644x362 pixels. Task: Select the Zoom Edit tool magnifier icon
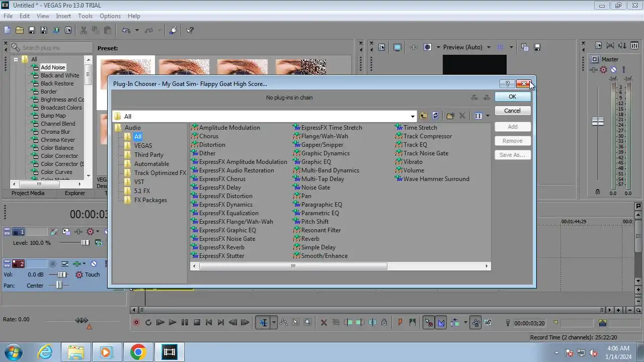point(308,322)
